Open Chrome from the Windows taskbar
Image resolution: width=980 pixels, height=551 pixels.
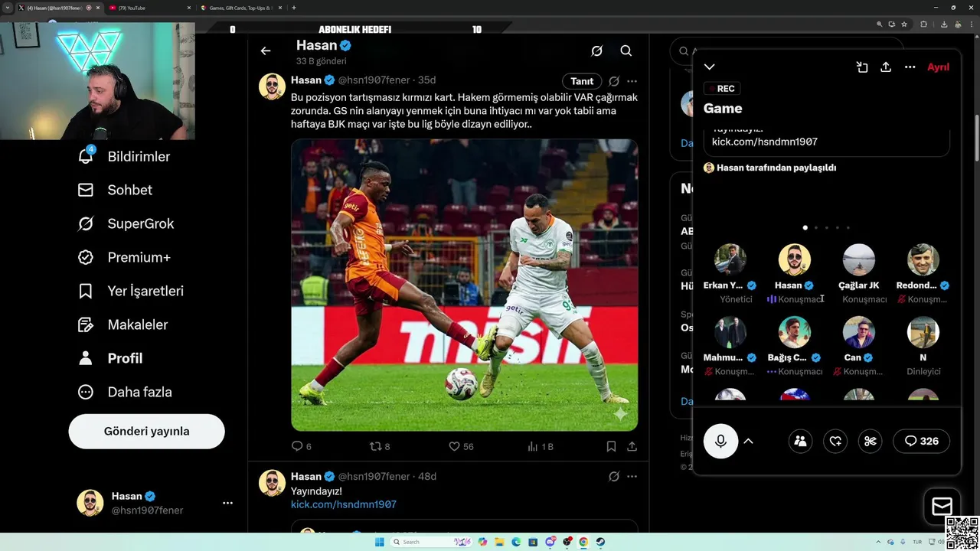(583, 542)
